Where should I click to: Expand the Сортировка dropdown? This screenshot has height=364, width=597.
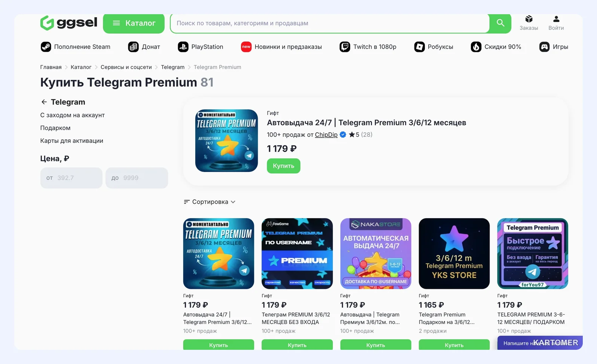point(209,202)
